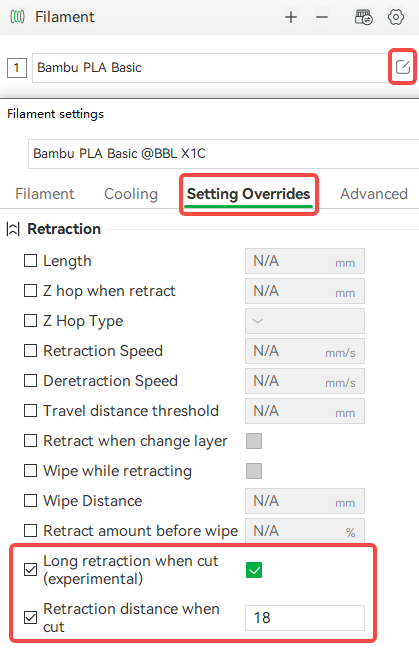Image resolution: width=419 pixels, height=649 pixels.
Task: Enable the Length override checkbox
Action: coord(30,261)
